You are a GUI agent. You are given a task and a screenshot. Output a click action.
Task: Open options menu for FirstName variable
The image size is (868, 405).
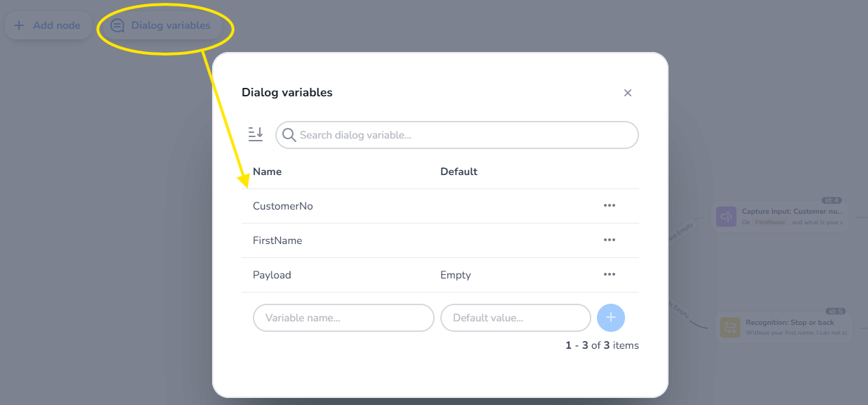pos(609,240)
